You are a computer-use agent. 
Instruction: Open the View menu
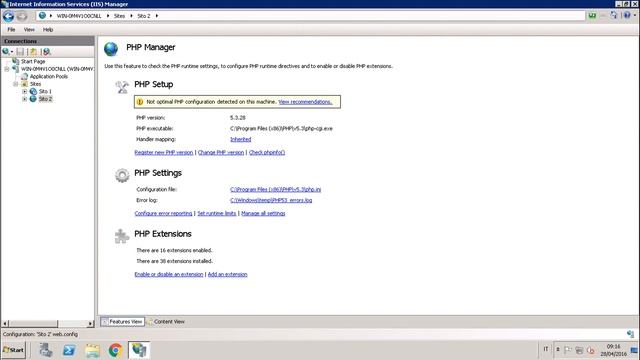click(x=29, y=29)
